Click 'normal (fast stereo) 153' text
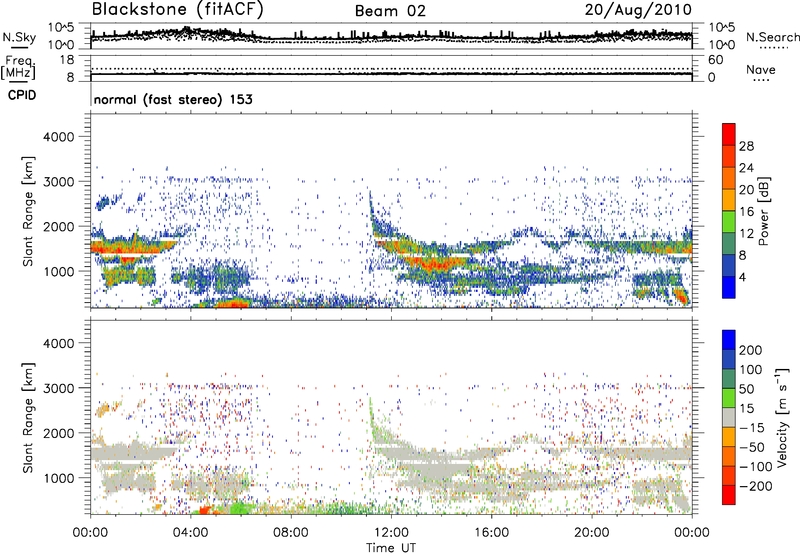This screenshot has height=554, width=800. coord(173,99)
